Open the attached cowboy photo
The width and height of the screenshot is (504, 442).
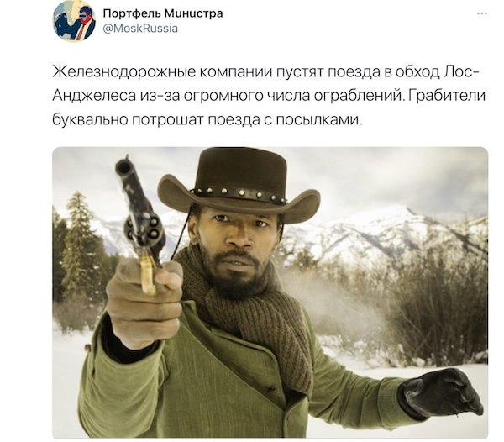tap(270, 292)
